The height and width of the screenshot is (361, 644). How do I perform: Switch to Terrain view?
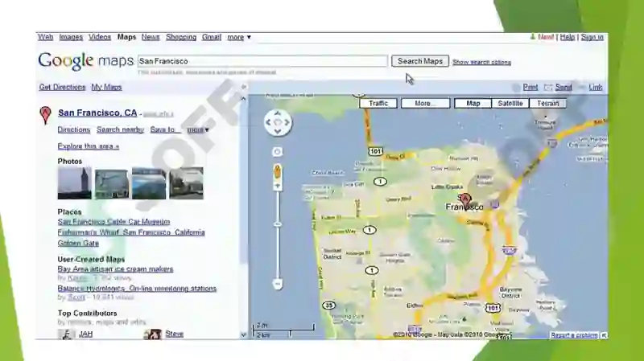click(548, 104)
